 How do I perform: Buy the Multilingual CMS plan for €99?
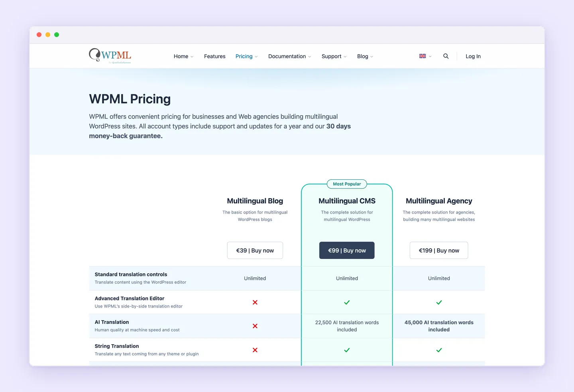coord(347,251)
